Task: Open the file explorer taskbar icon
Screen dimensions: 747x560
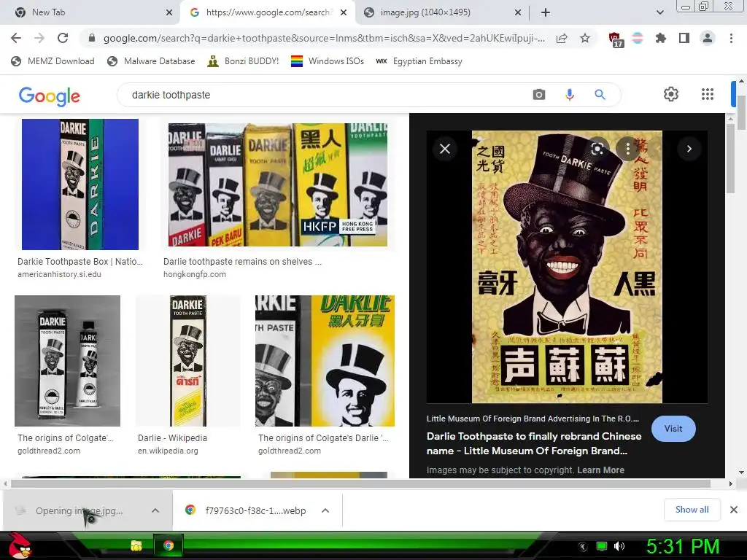Action: 136,545
